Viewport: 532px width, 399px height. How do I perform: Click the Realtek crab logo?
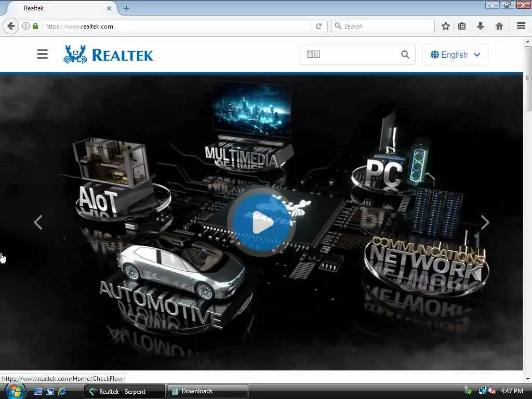pyautogui.click(x=75, y=54)
